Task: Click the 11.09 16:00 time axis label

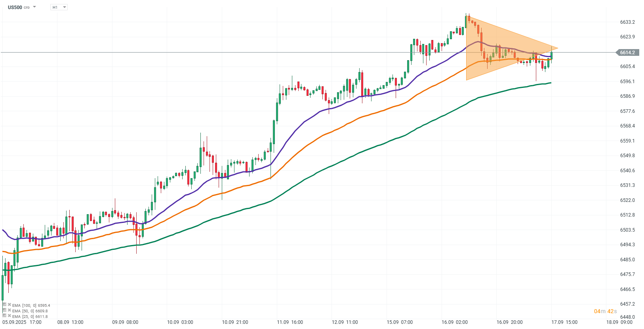Action: (x=290, y=322)
